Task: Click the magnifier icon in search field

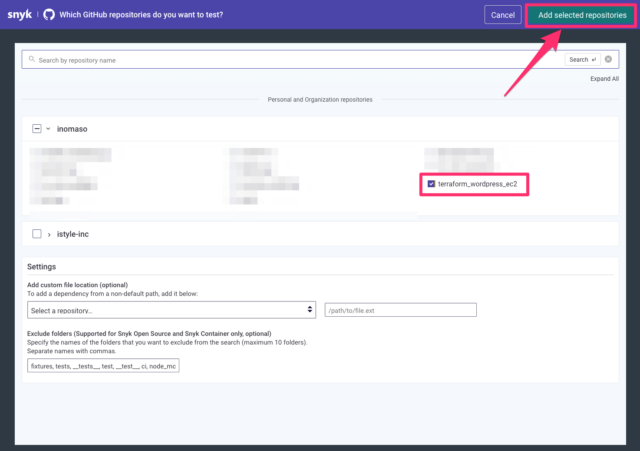Action: point(31,60)
